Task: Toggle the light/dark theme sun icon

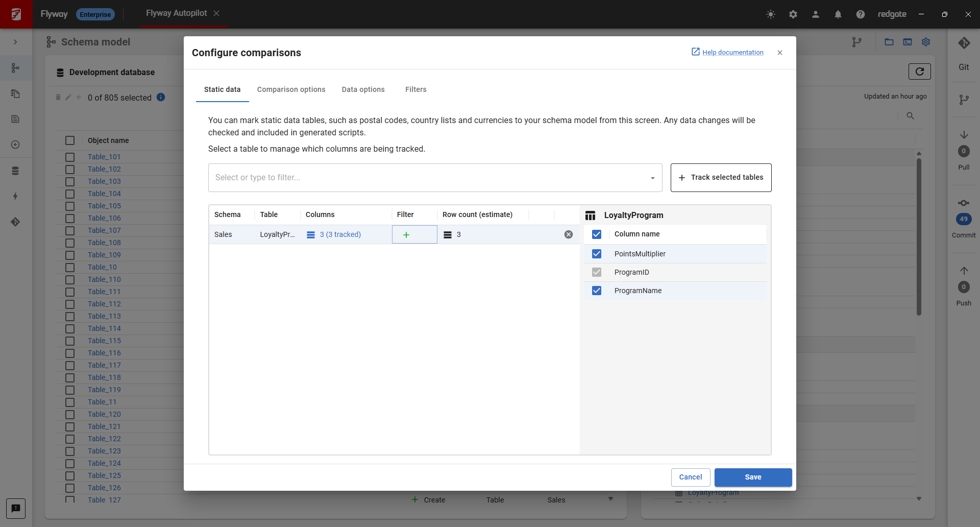Action: pos(771,14)
